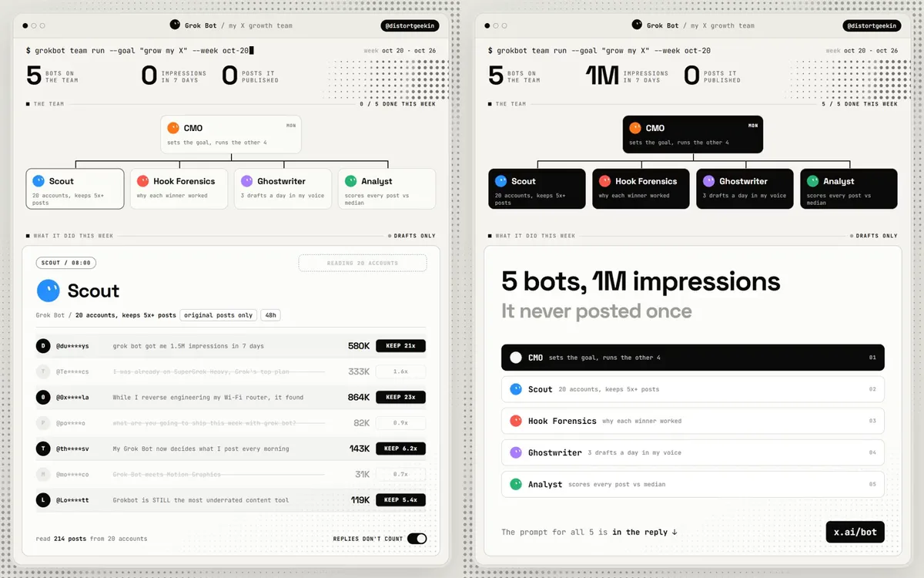Click the M avatar for @mo****co
The width and height of the screenshot is (924, 578).
[43, 474]
